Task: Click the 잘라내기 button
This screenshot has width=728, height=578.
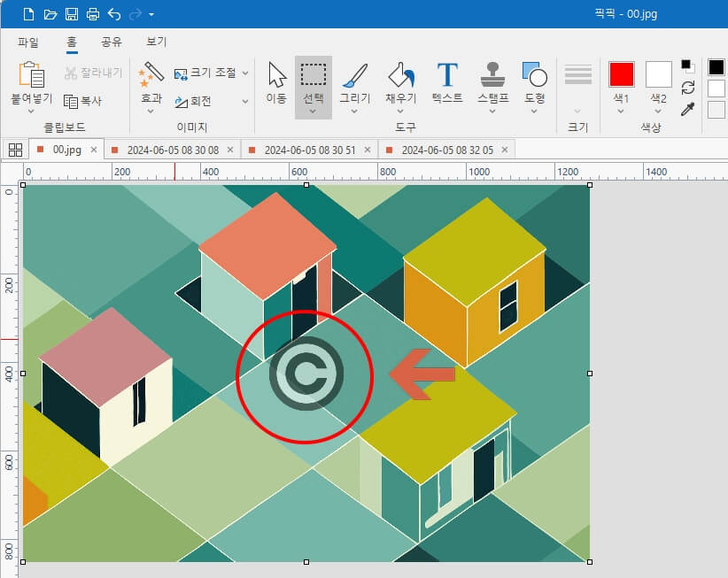Action: pos(93,73)
